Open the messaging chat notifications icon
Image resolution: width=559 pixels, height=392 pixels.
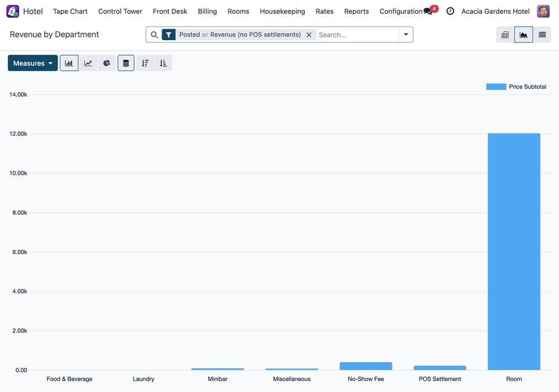pos(428,11)
